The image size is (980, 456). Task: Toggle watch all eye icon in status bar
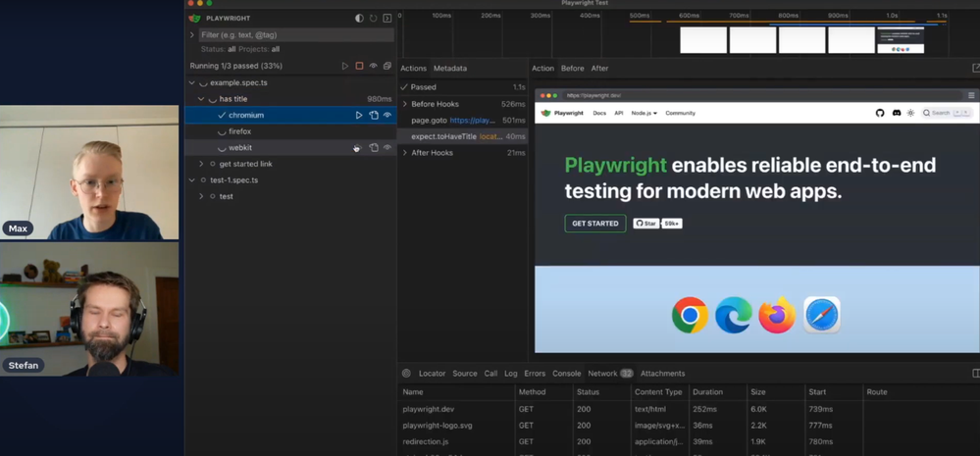click(x=373, y=66)
